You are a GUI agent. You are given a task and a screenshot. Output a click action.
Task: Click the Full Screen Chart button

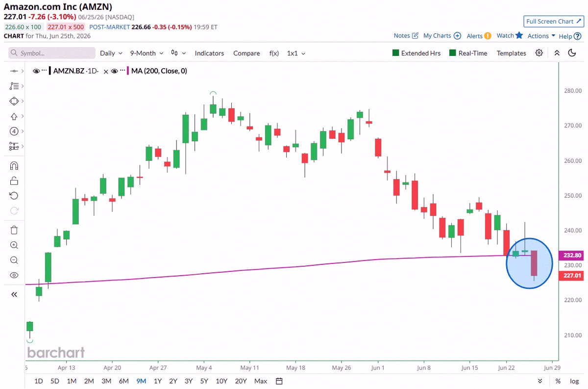553,21
